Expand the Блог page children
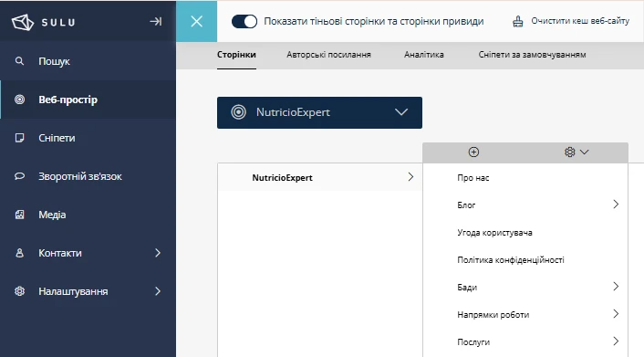Image resolution: width=644 pixels, height=357 pixels. (616, 205)
